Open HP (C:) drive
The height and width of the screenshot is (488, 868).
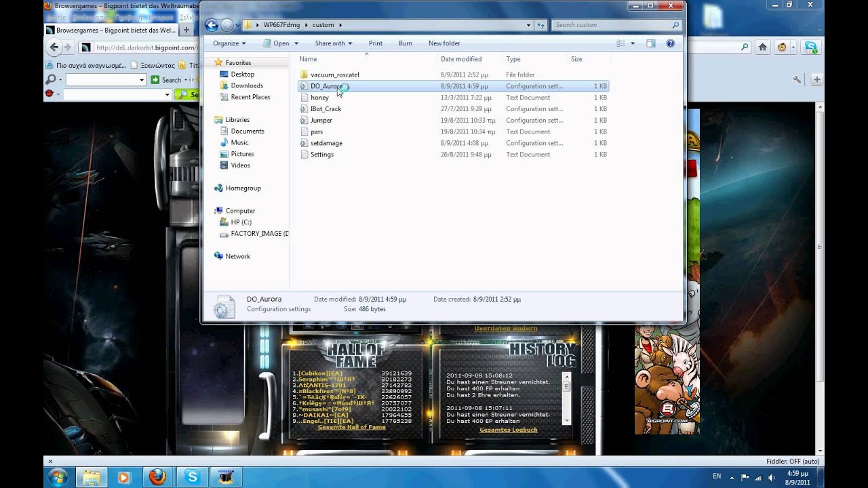point(241,222)
